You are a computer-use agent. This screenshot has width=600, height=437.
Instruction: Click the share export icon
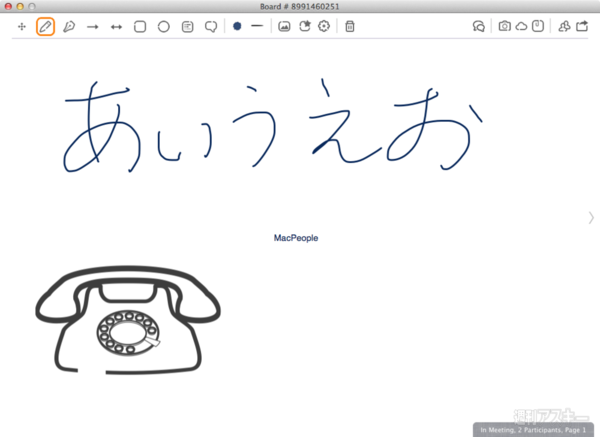pyautogui.click(x=582, y=26)
